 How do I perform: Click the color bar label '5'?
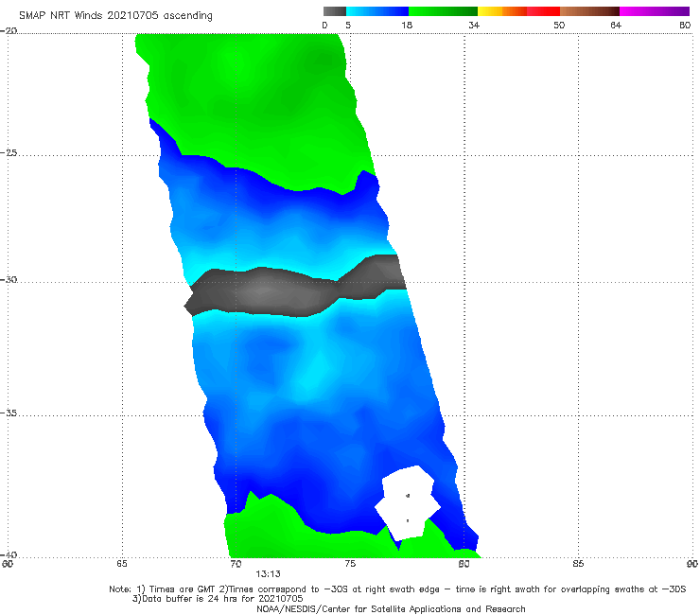click(x=348, y=26)
